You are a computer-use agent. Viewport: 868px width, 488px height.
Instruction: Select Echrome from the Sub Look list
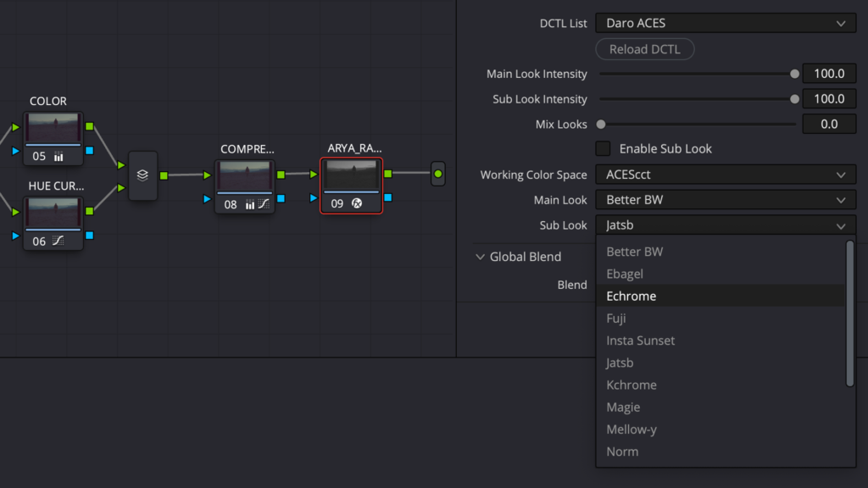click(632, 297)
